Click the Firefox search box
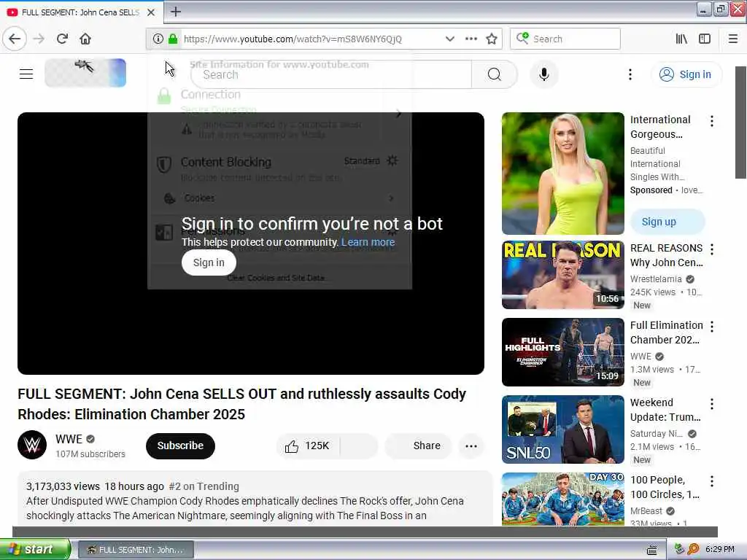 [x=565, y=39]
